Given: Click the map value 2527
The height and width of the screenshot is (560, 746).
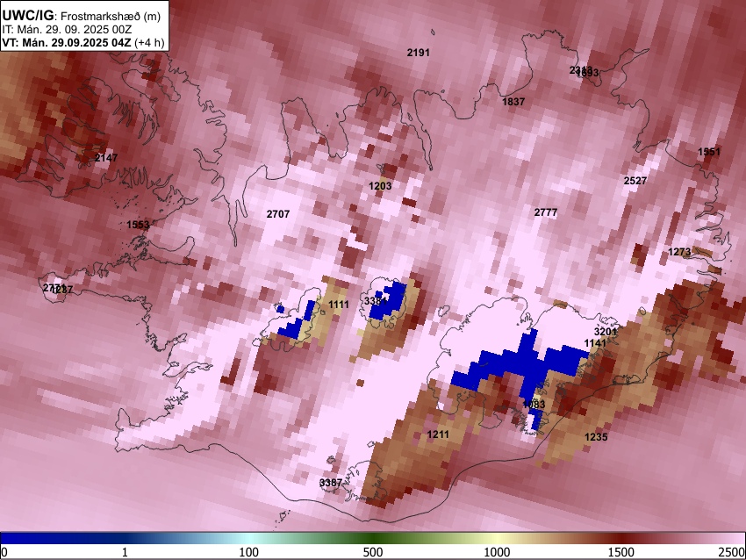Looking at the screenshot, I should (x=635, y=181).
